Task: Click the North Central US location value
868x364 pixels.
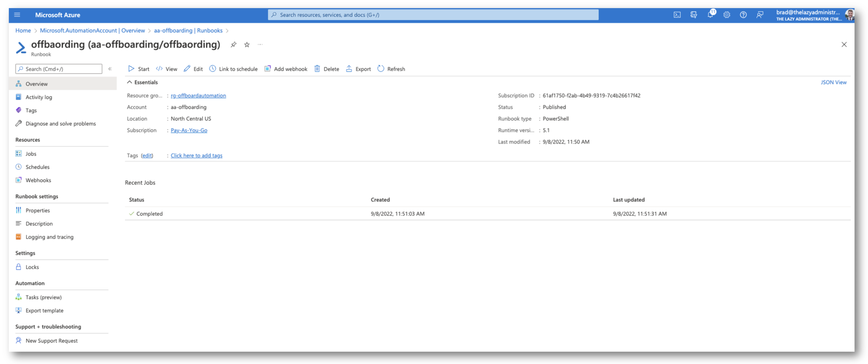Action: [x=191, y=118]
